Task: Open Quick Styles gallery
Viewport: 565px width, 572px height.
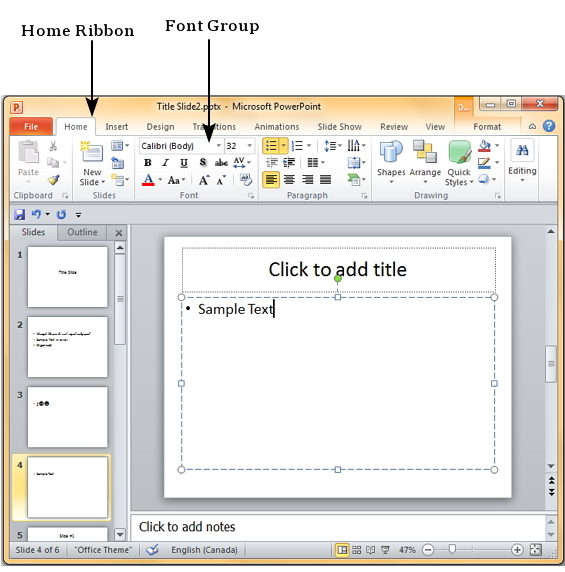Action: tap(459, 163)
